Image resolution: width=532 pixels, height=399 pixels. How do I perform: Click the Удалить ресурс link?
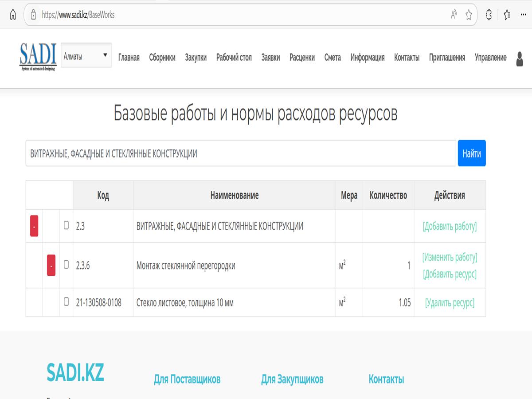[x=449, y=303]
